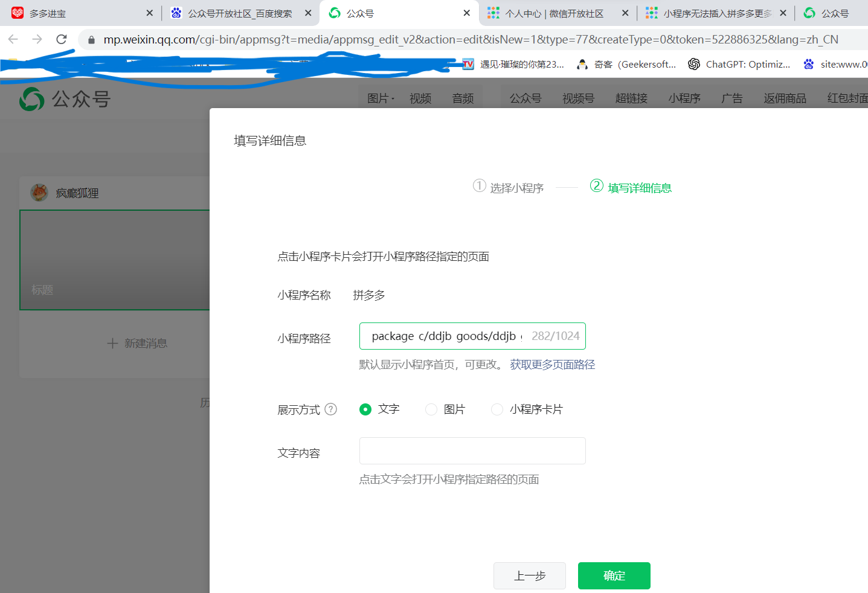Open the 遇见·璀璨的你第23 bookmark
Image resolution: width=868 pixels, height=593 pixels.
(513, 64)
